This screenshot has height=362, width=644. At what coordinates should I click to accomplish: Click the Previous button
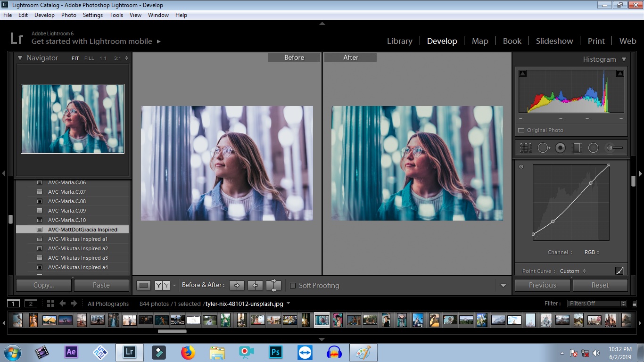(543, 285)
